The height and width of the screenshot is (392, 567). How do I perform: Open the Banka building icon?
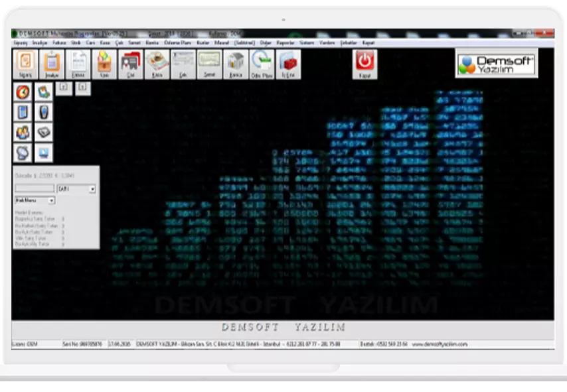pyautogui.click(x=235, y=64)
